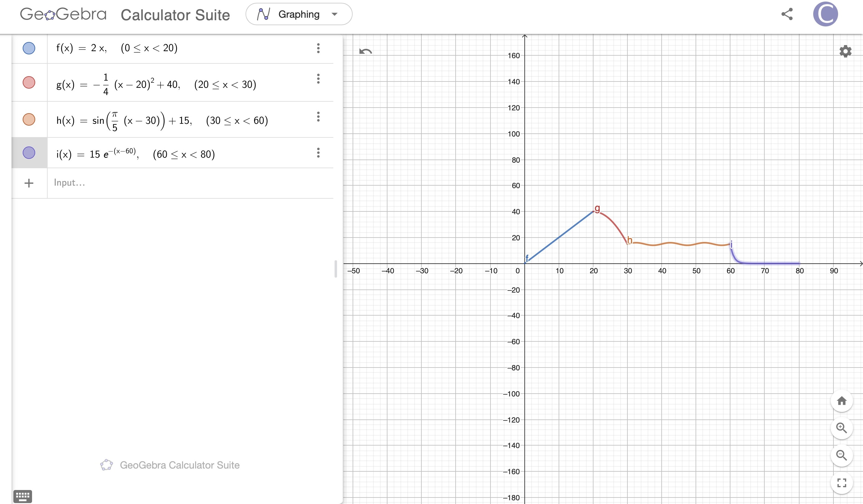Hide the red g(x) parabola curve
Viewport: 863px width, 504px height.
[29, 82]
